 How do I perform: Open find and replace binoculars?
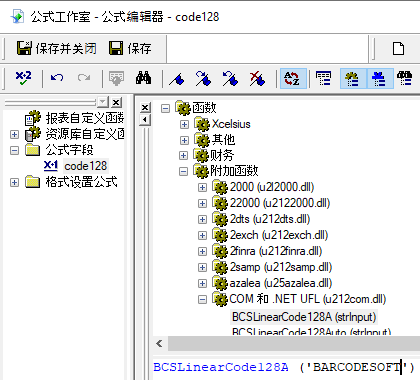click(144, 78)
